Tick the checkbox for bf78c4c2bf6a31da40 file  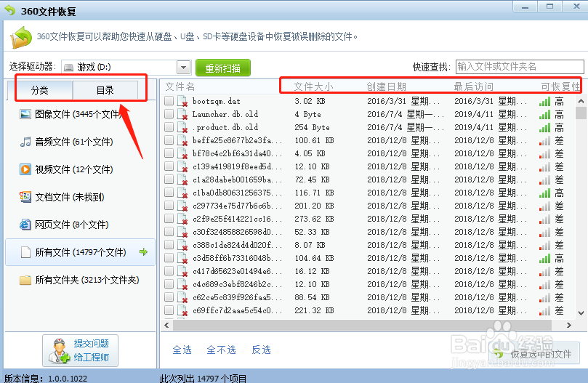coord(169,153)
